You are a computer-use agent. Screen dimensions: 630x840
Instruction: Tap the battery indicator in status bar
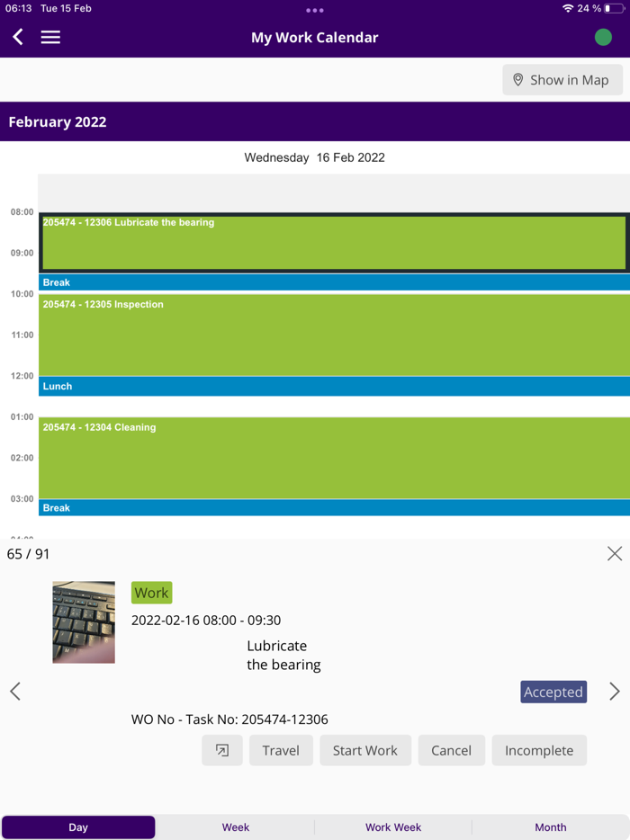615,9
